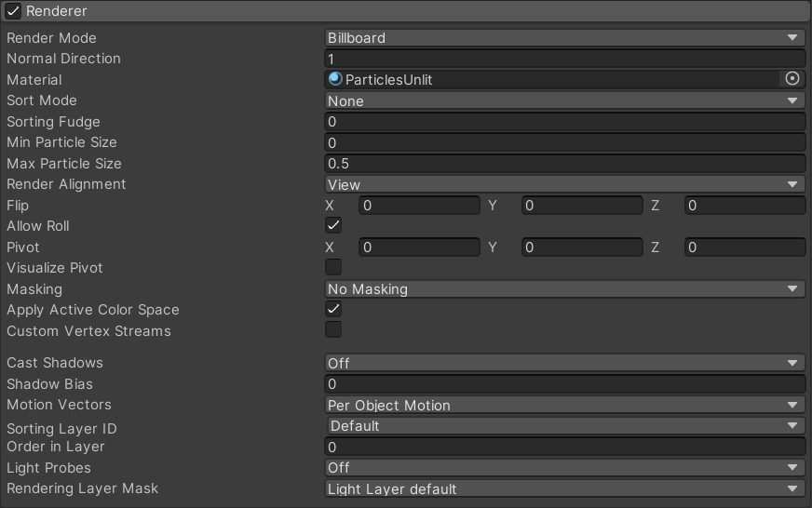812x508 pixels.
Task: Click the Order in Layer field
Action: tap(565, 447)
